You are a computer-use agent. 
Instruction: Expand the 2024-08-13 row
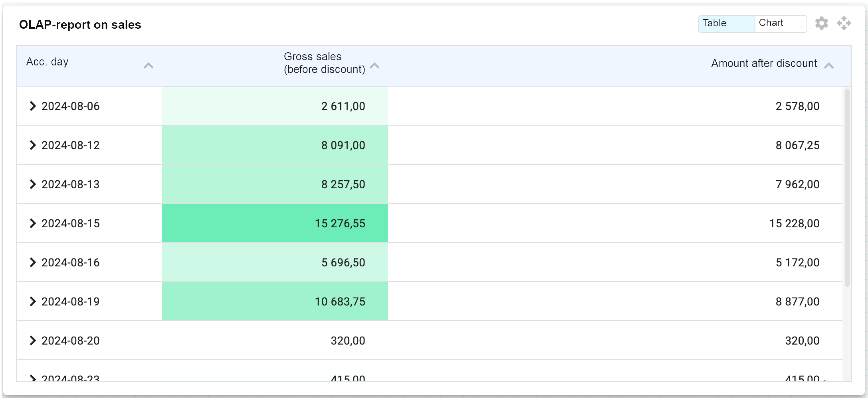click(x=33, y=184)
